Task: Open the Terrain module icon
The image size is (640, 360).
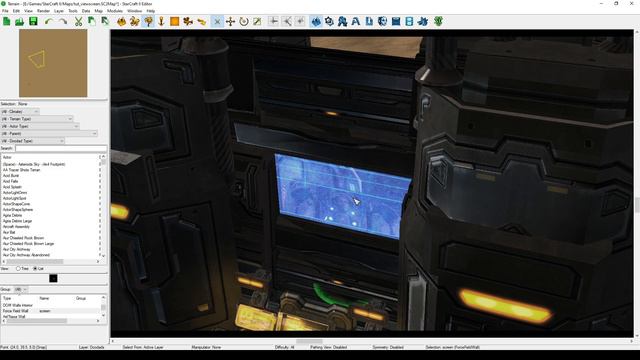Action: pos(316,22)
